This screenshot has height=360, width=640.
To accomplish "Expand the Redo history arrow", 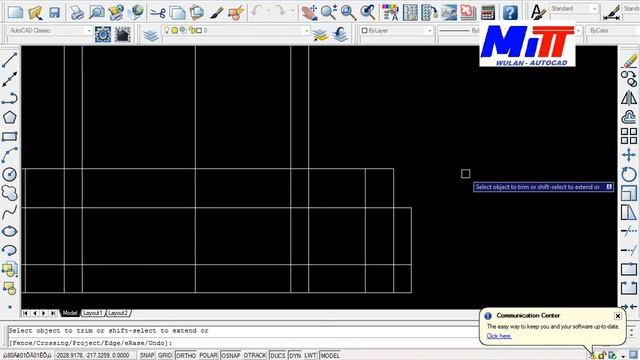I will (293, 11).
